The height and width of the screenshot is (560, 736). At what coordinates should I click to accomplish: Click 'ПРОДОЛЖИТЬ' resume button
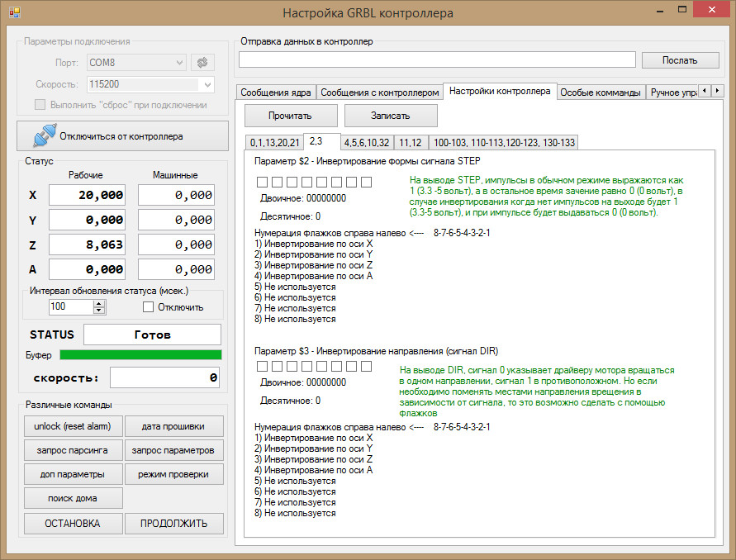click(x=173, y=524)
